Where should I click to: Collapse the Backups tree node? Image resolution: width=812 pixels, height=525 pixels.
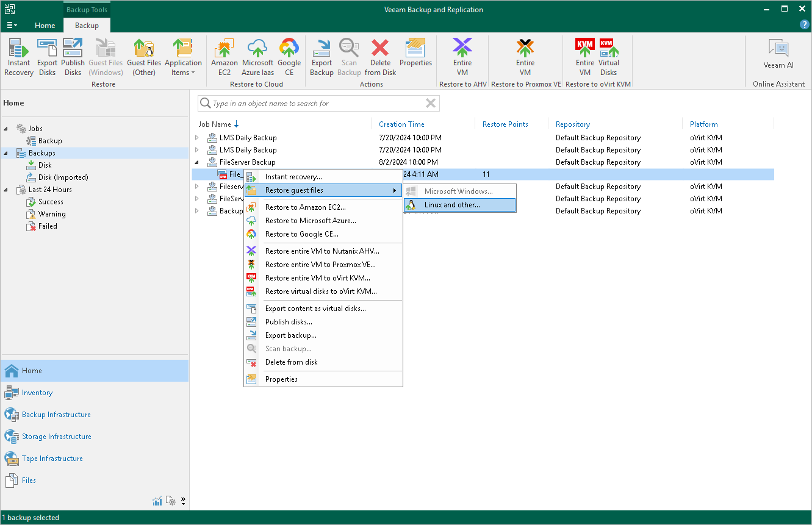6,153
